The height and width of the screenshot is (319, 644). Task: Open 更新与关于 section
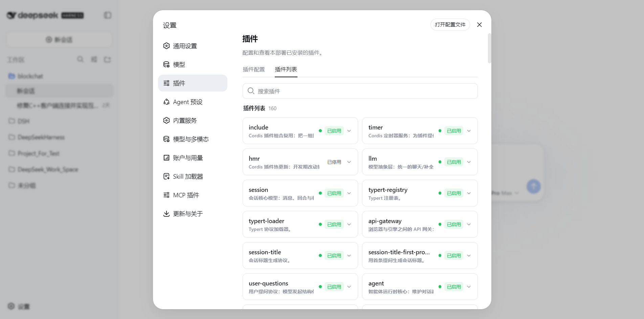click(x=193, y=214)
